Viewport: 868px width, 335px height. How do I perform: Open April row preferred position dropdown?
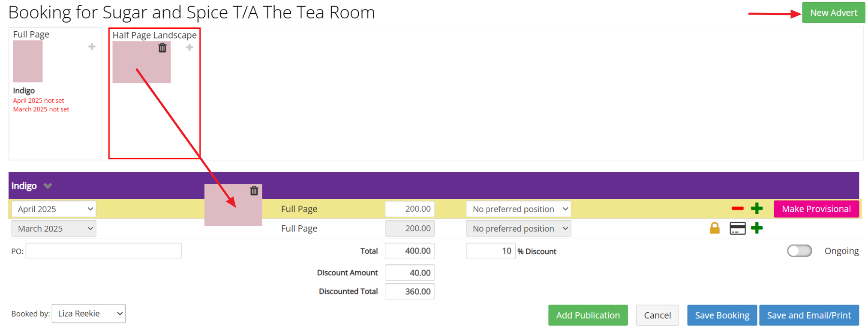[518, 209]
